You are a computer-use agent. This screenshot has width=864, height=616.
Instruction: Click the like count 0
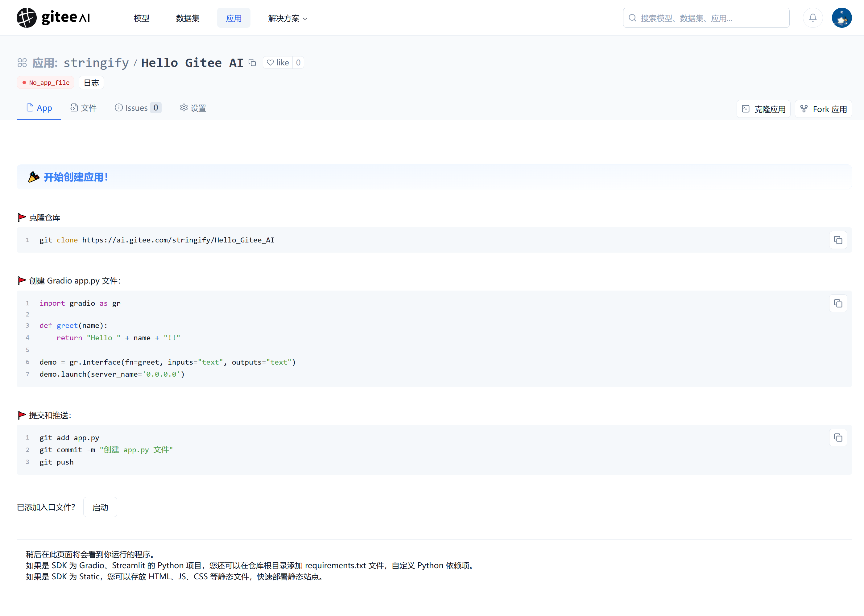[x=299, y=63]
